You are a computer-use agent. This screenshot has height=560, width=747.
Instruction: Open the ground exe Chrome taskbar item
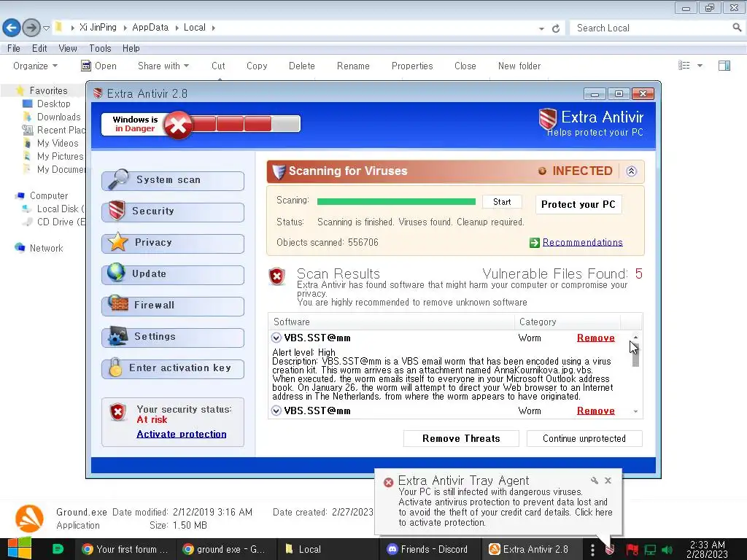pyautogui.click(x=225, y=549)
